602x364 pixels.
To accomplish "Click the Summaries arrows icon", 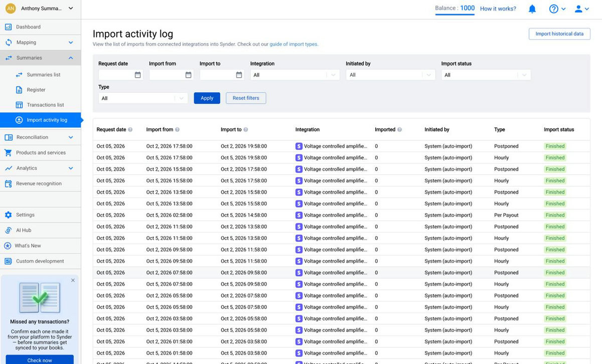I will pyautogui.click(x=8, y=58).
